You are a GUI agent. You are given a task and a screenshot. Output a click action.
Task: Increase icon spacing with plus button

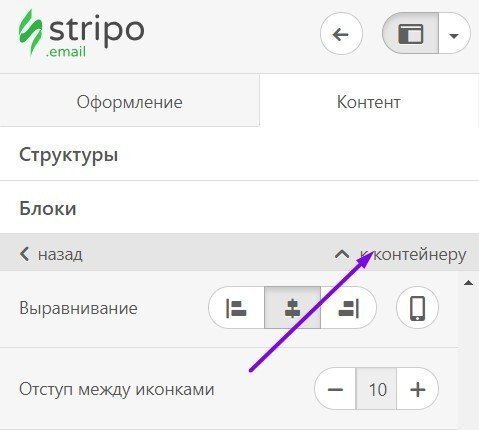click(x=418, y=389)
